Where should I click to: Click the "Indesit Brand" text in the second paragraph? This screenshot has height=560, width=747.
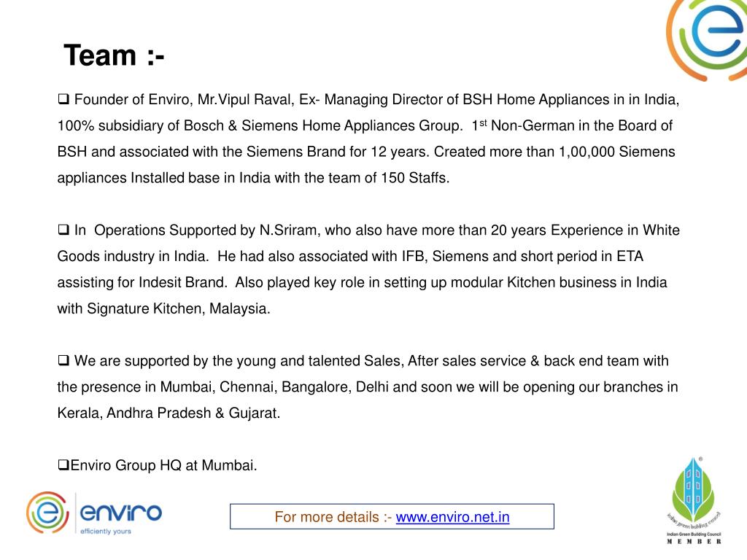tap(184, 283)
